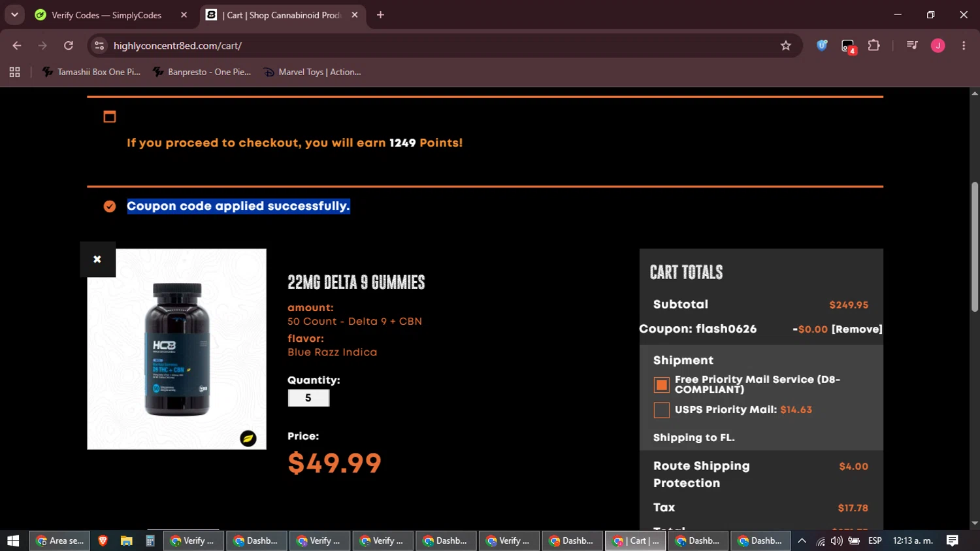Image resolution: width=980 pixels, height=551 pixels.
Task: Focus the address bar URL
Action: [178, 46]
